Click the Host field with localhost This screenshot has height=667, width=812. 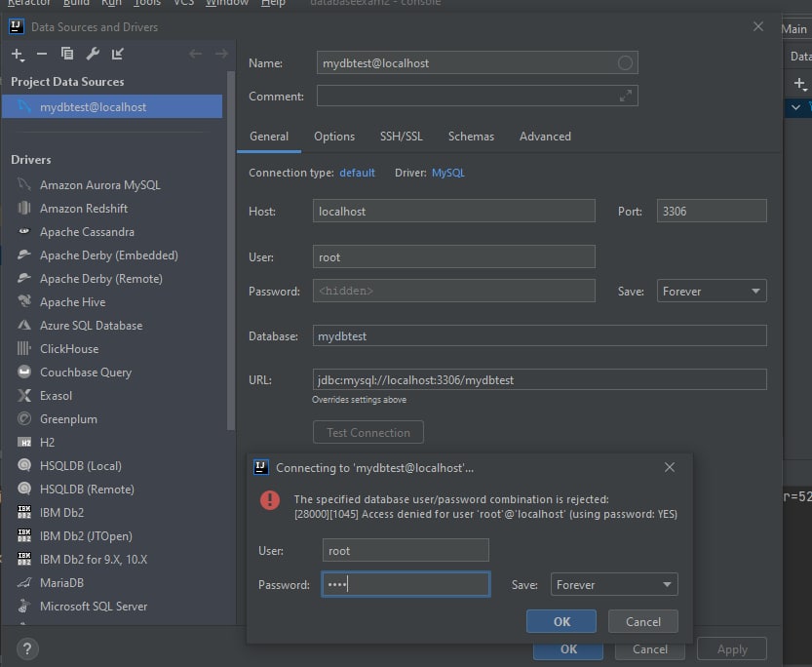pos(453,212)
